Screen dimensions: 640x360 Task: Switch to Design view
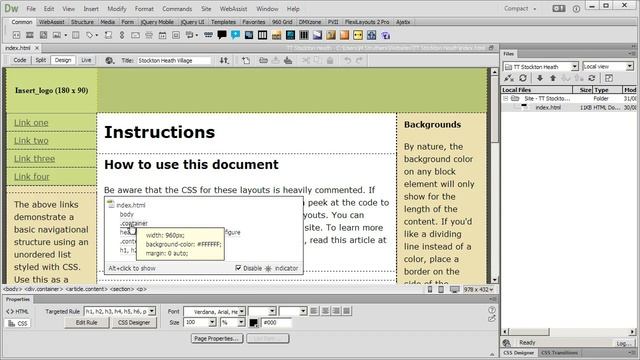pos(63,60)
